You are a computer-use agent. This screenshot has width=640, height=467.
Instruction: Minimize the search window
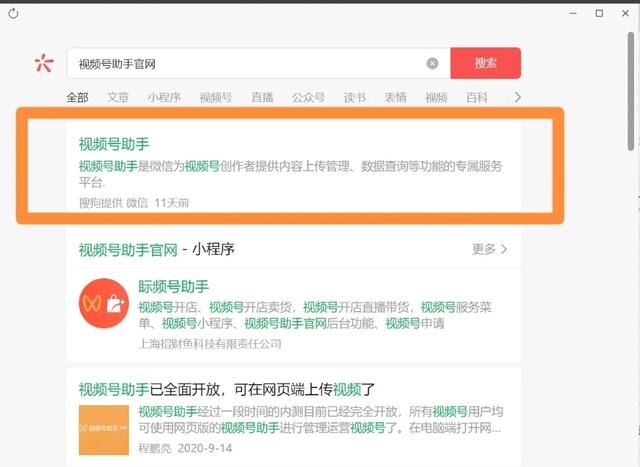click(x=573, y=13)
